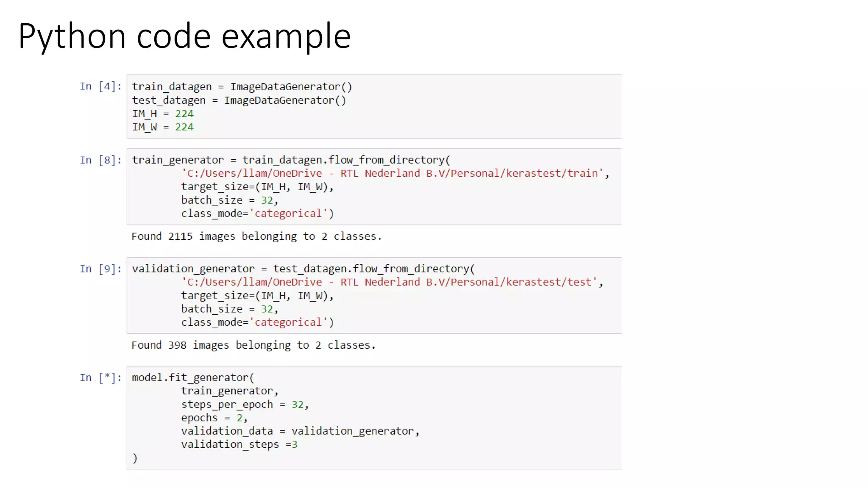The image size is (868, 488).
Task: Click 'Found 398 images' output text
Action: 253,345
